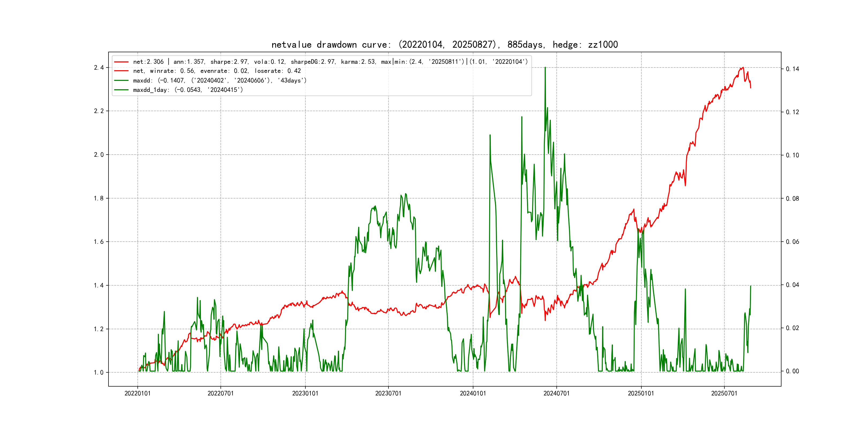Click the red swatch beside net:2.306 legend
Image resolution: width=868 pixels, height=434 pixels.
121,62
